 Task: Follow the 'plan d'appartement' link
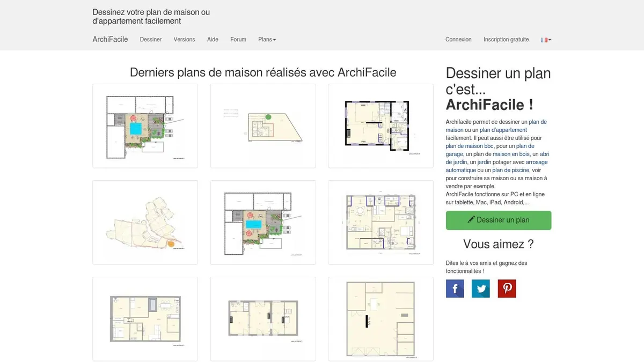pyautogui.click(x=503, y=130)
